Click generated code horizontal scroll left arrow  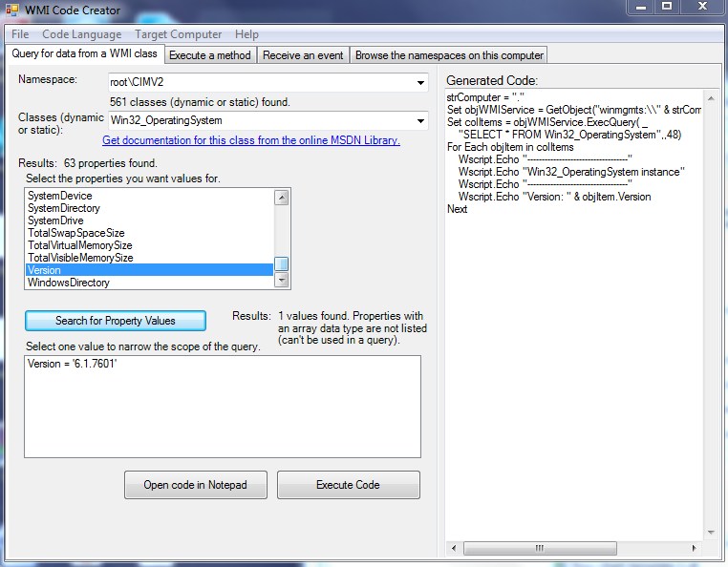point(454,548)
